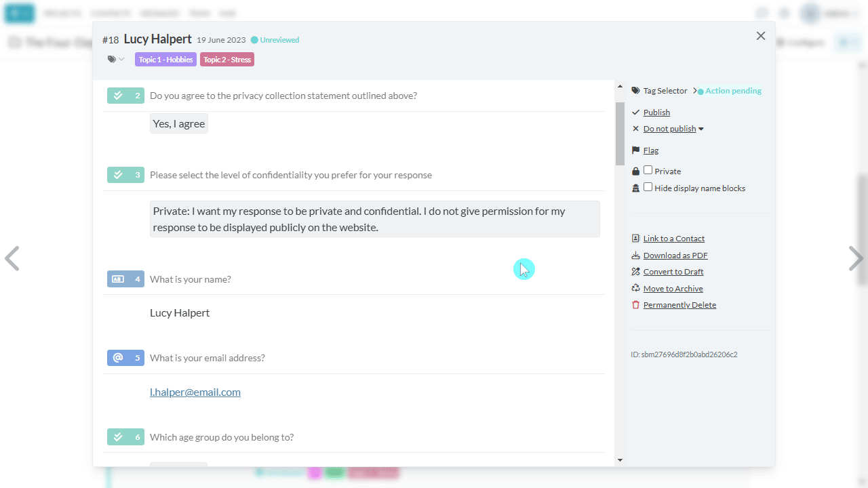Click the question 3 checkmark badge
This screenshot has height=488, width=868.
[125, 175]
